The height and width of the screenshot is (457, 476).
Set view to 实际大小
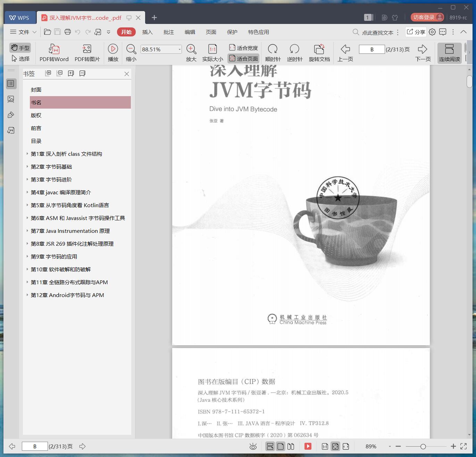coord(212,53)
